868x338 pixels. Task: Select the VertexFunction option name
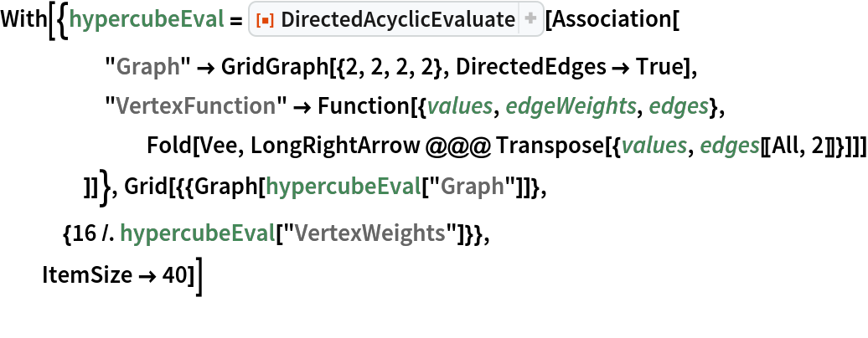pyautogui.click(x=195, y=106)
